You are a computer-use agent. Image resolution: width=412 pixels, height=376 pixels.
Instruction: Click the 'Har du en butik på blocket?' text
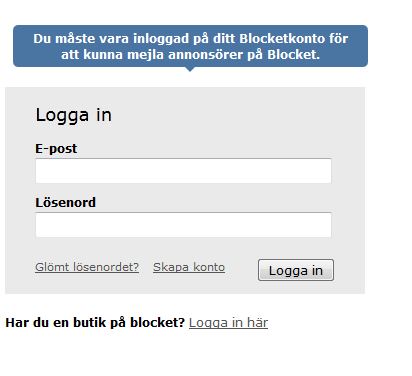pos(95,323)
